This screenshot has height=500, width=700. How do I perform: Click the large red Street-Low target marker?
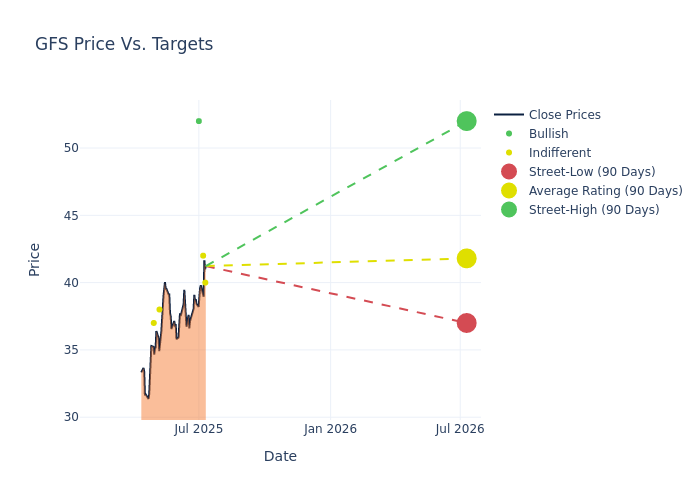click(467, 323)
